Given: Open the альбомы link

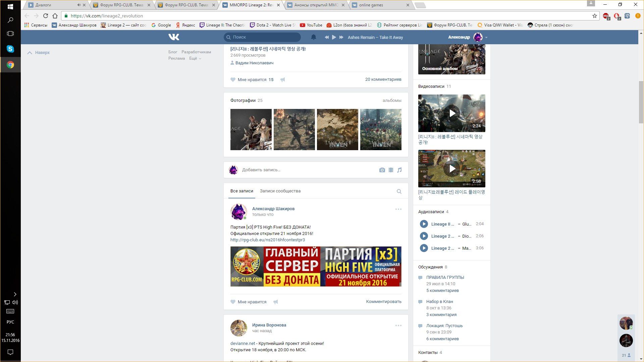Looking at the screenshot, I should click(392, 101).
